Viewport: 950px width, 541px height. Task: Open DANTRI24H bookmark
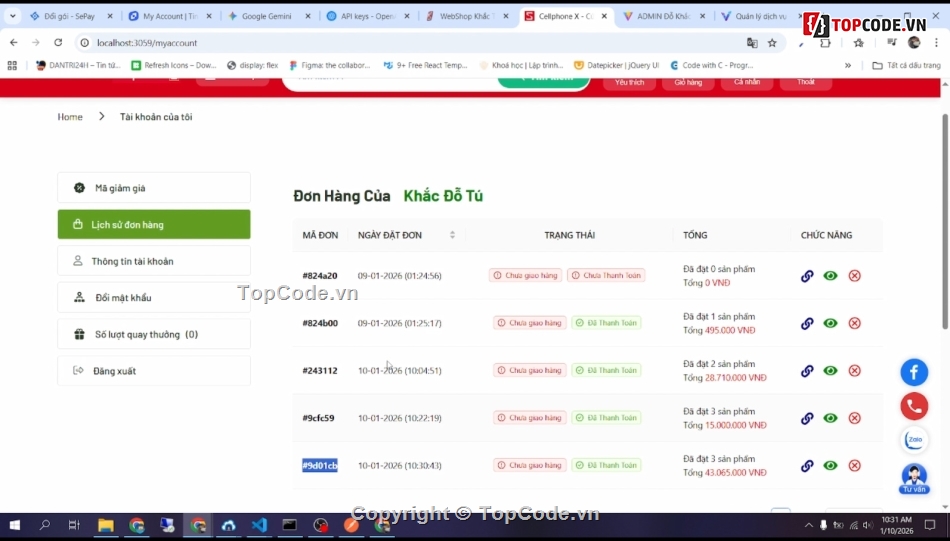tap(79, 65)
